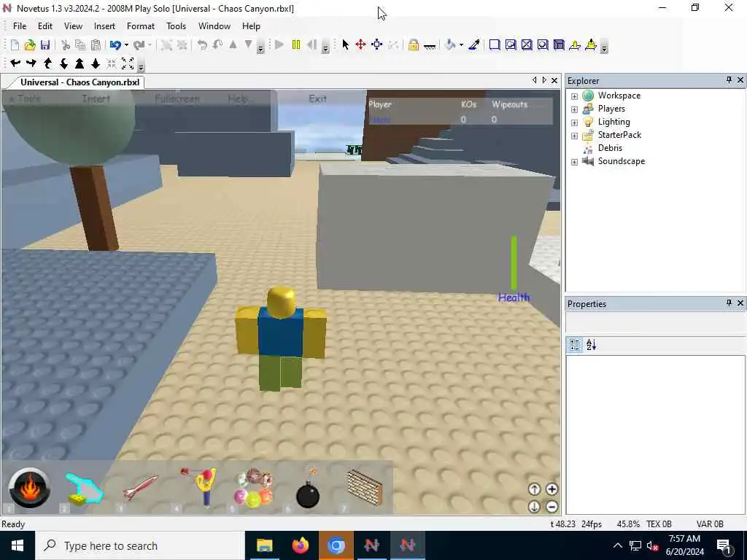Screen dimensions: 747x560
Task: Click the blue Undo arrow icon
Action: 115,44
